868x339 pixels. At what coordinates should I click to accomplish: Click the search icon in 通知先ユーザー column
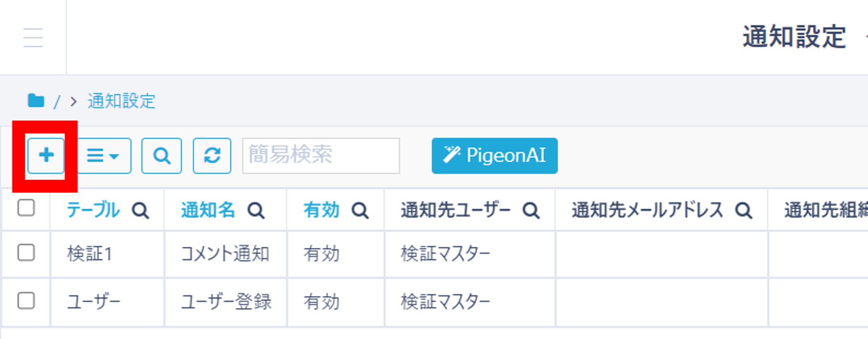point(531,210)
